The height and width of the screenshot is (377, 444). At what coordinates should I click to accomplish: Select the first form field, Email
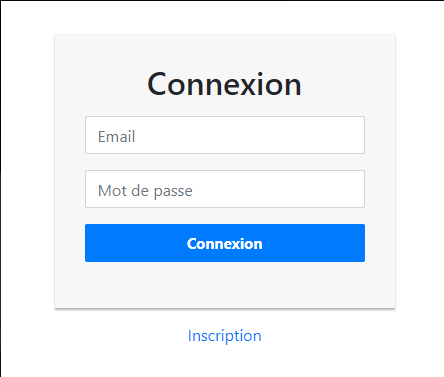click(225, 135)
